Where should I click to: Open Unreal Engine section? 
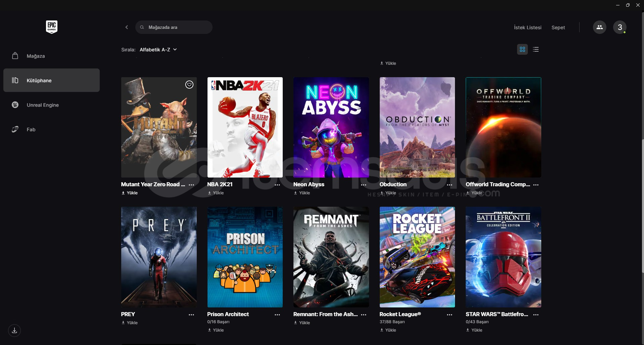pyautogui.click(x=51, y=105)
